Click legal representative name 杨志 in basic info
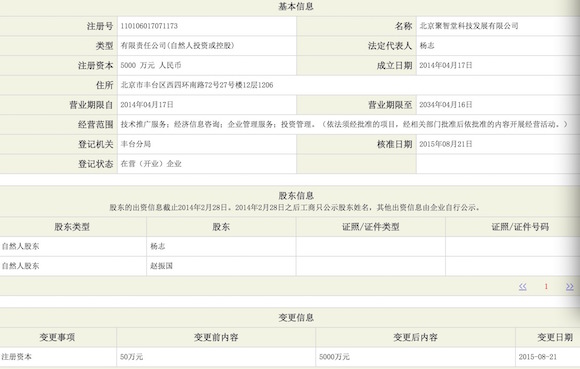The width and height of the screenshot is (580, 369). click(x=426, y=46)
